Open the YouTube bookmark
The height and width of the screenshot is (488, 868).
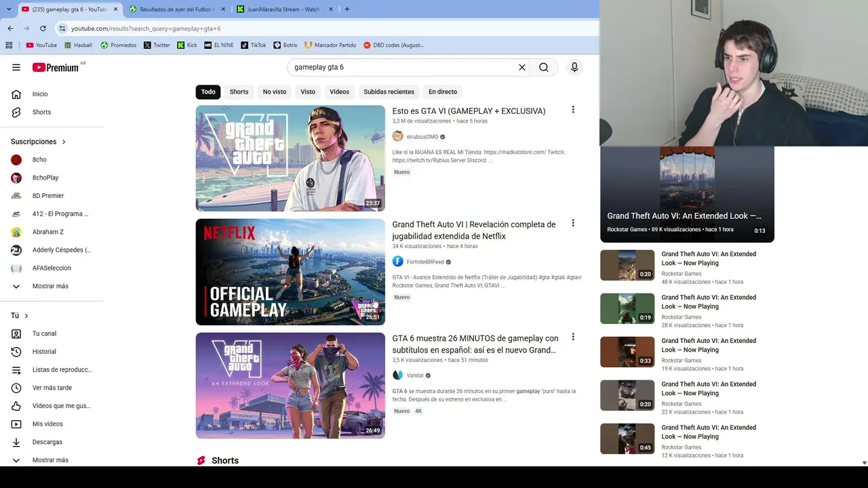tap(41, 45)
